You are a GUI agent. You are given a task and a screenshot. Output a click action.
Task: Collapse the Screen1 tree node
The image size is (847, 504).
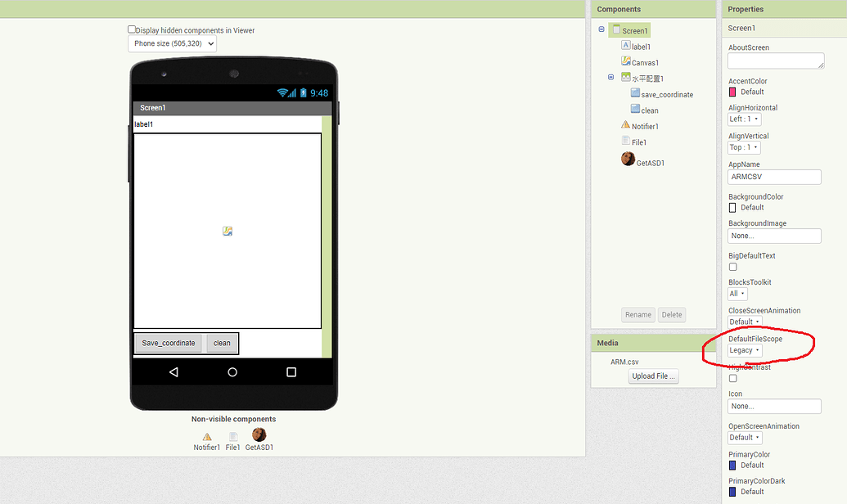(x=601, y=29)
